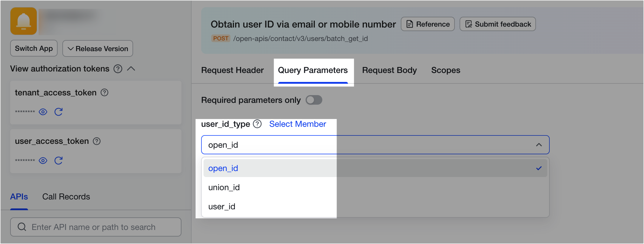Open the API Reference button
The width and height of the screenshot is (644, 244).
428,24
